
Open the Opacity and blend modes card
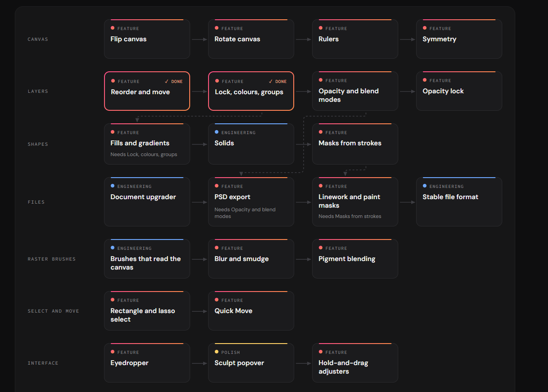point(355,91)
